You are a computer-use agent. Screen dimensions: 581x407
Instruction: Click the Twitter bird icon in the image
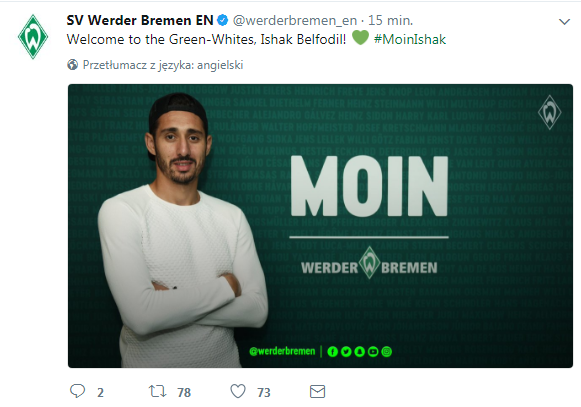click(x=346, y=351)
